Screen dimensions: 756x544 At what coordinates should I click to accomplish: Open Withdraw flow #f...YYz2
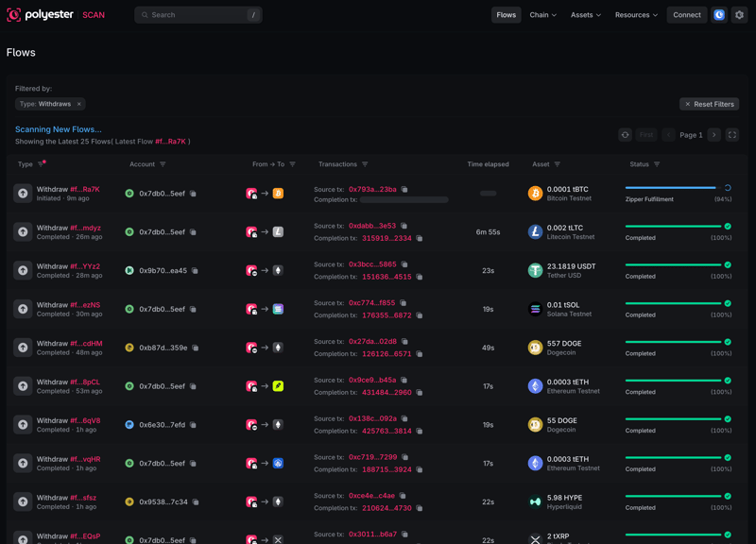click(x=85, y=266)
